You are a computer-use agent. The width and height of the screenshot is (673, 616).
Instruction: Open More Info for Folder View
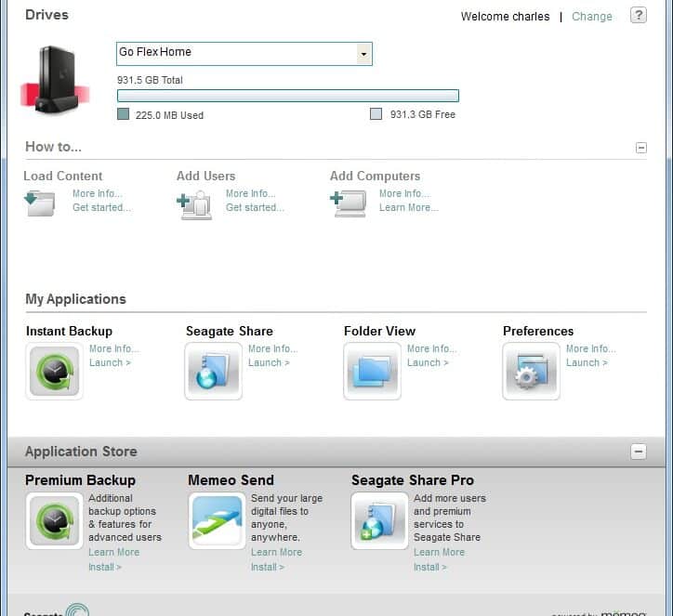click(x=432, y=348)
